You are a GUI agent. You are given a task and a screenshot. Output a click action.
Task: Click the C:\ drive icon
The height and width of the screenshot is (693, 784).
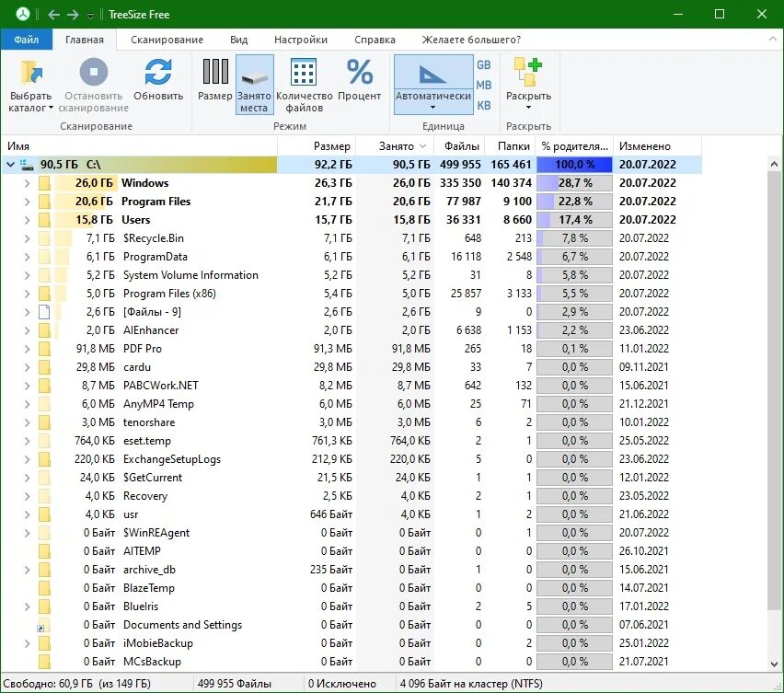(x=27, y=165)
